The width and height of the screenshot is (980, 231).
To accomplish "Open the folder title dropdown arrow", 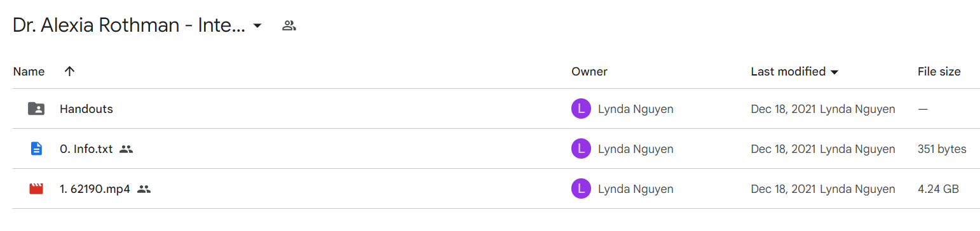I will click(x=257, y=26).
